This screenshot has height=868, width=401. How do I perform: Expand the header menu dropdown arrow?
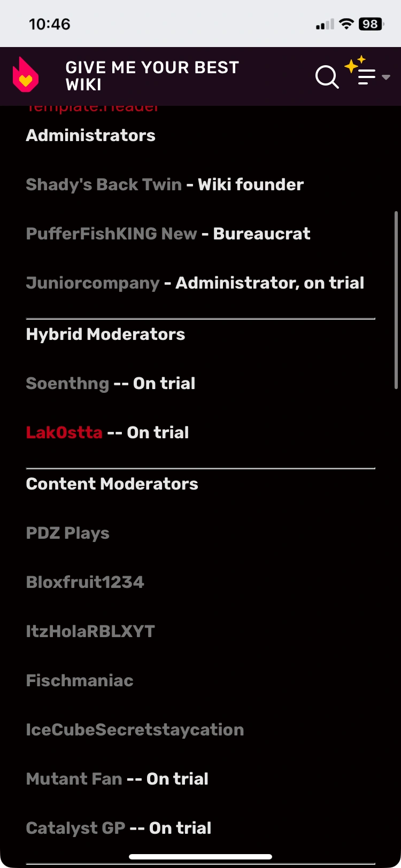[386, 77]
